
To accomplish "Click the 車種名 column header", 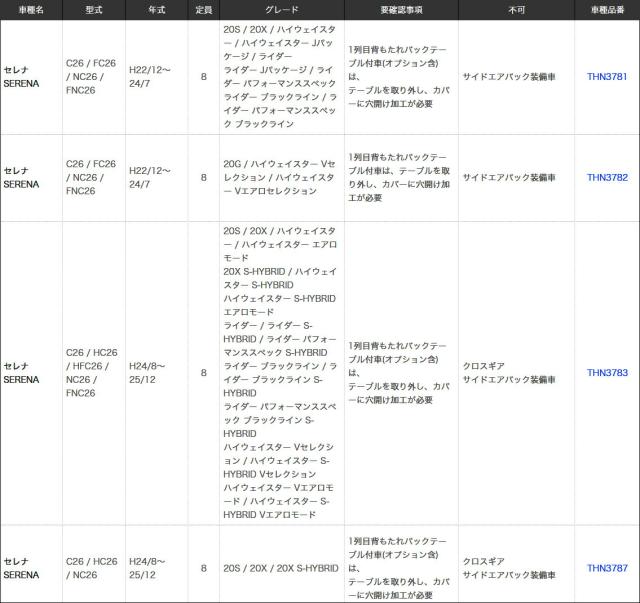I will point(31,10).
